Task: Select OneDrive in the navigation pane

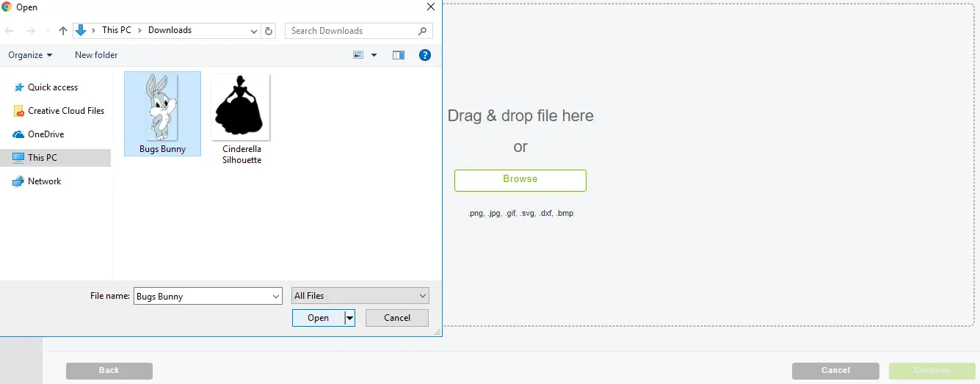Action: [x=46, y=134]
